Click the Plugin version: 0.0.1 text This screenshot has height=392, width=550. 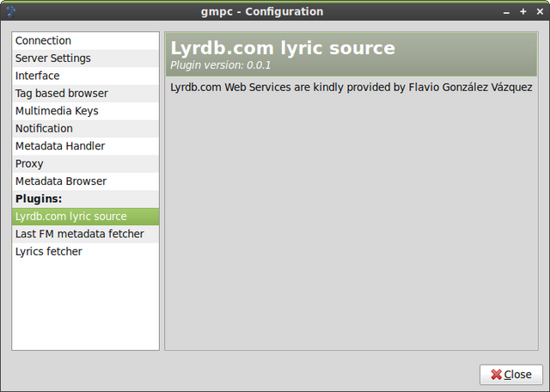click(x=221, y=65)
